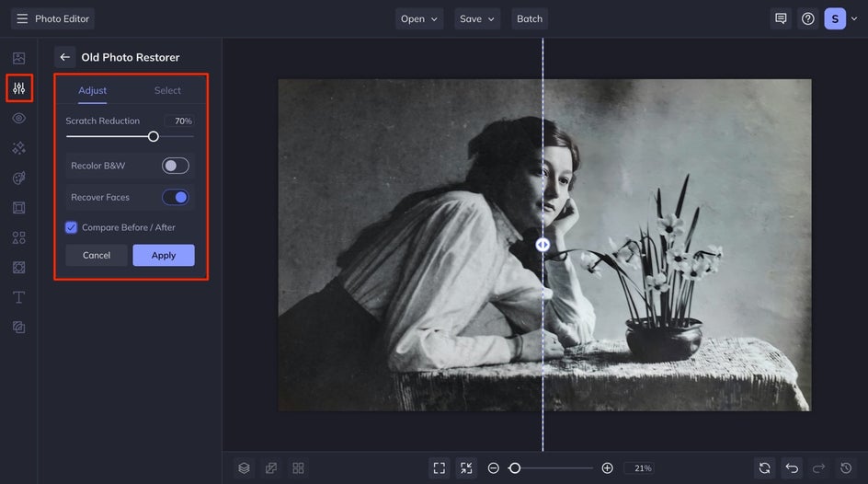Enable the Recolor B&W toggle
This screenshot has width=868, height=484.
pyautogui.click(x=176, y=166)
